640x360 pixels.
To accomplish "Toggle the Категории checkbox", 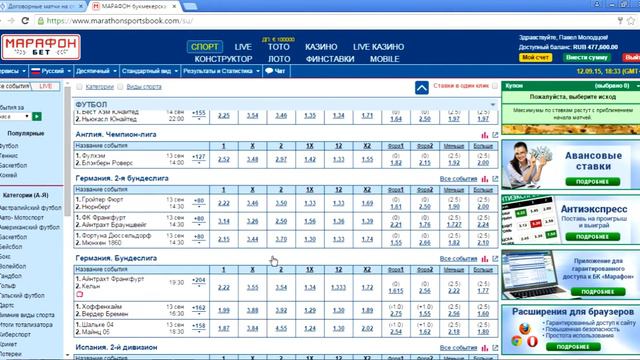I will click(x=80, y=87).
